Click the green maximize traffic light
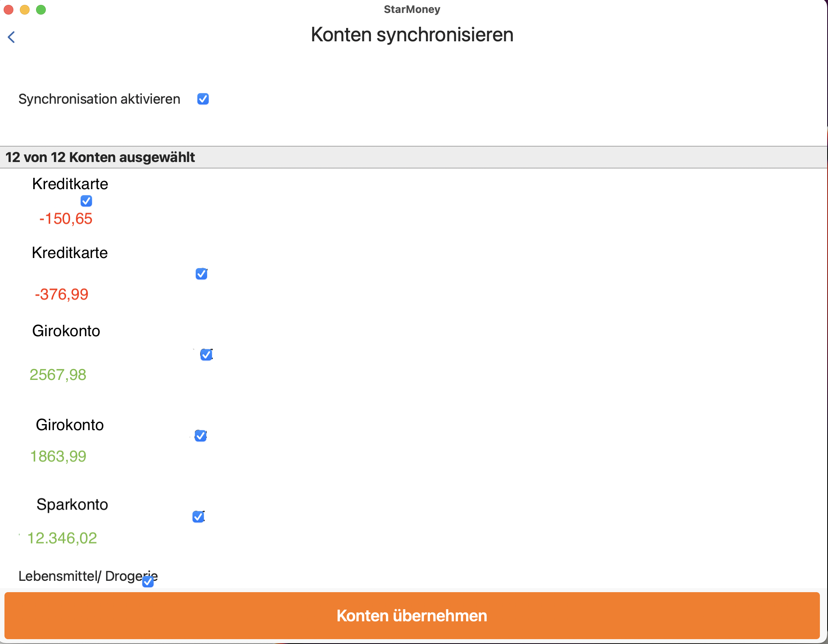 click(x=41, y=9)
